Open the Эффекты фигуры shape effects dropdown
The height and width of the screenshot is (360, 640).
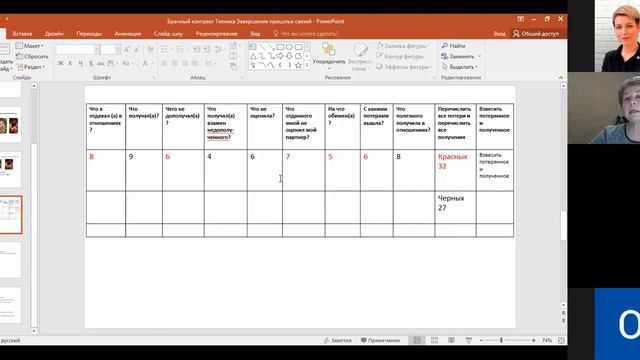pos(403,67)
